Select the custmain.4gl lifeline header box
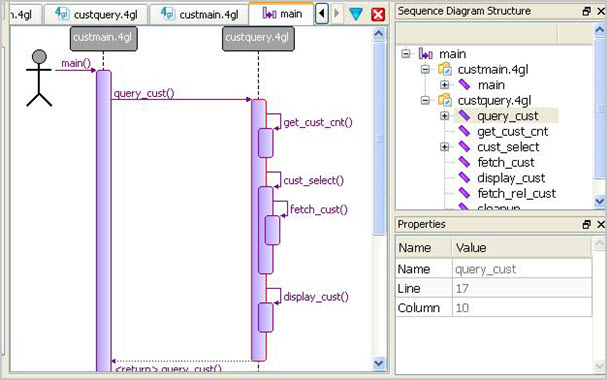The image size is (607, 380). pos(103,38)
